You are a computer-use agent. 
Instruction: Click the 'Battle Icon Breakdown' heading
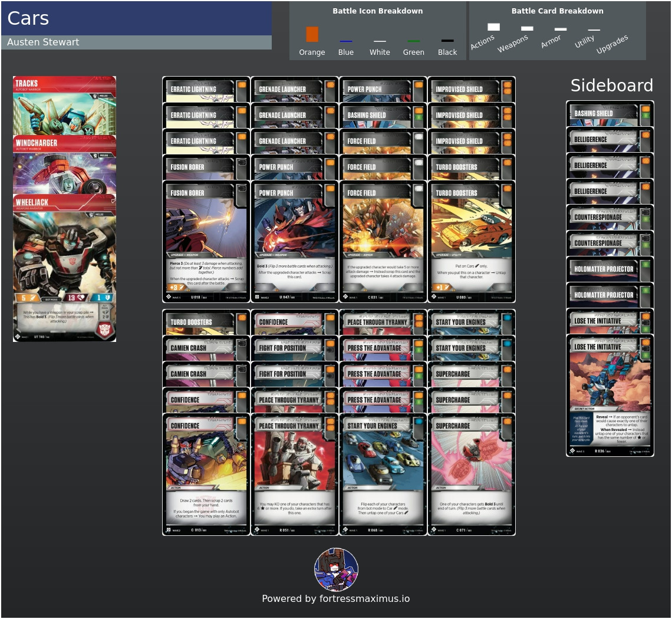click(378, 11)
